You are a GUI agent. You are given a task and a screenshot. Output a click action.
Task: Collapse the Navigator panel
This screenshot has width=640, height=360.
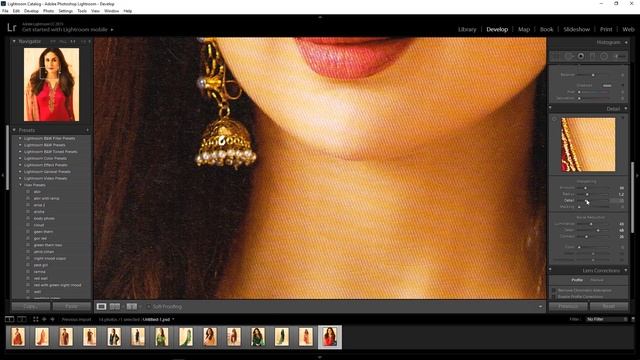tap(14, 41)
